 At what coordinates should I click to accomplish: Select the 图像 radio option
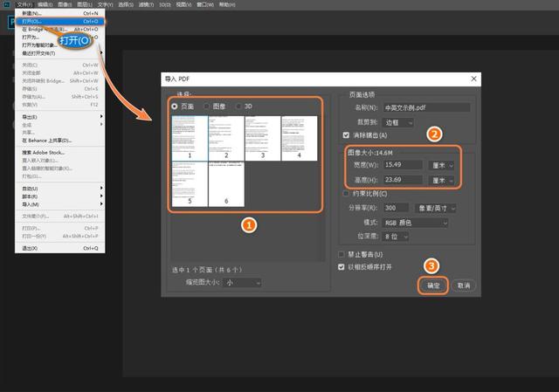207,106
